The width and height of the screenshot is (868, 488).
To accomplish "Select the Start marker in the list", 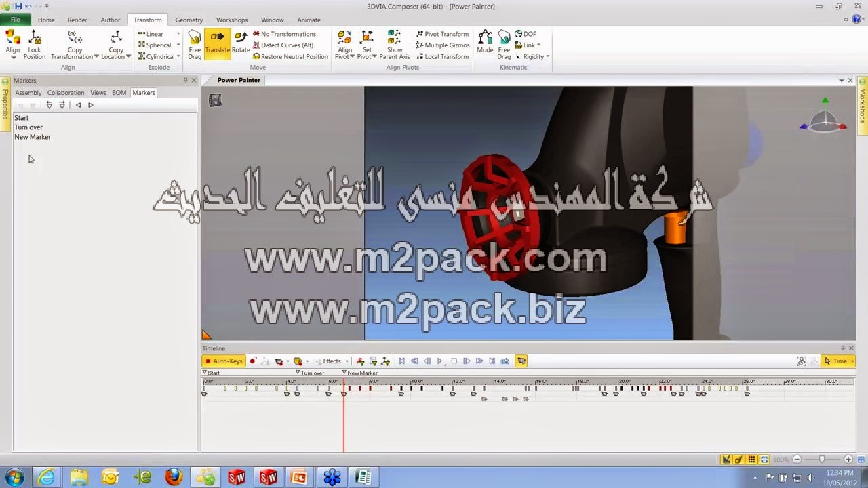I will [x=22, y=118].
